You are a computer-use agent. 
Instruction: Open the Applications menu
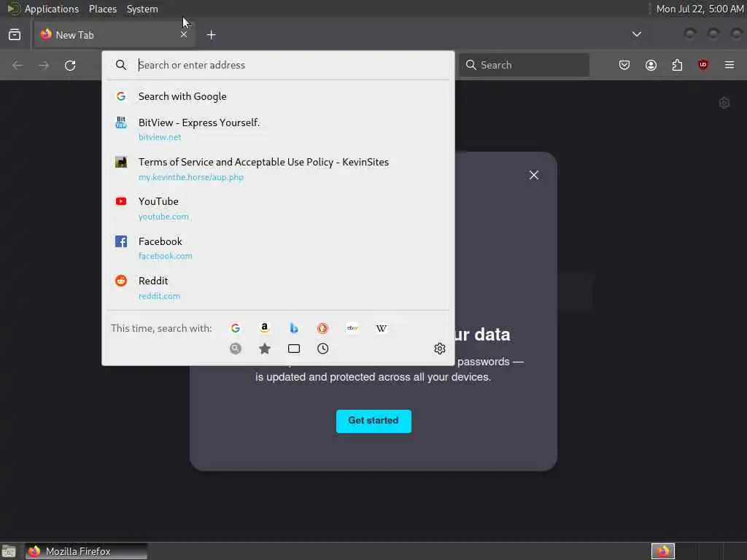(x=52, y=9)
